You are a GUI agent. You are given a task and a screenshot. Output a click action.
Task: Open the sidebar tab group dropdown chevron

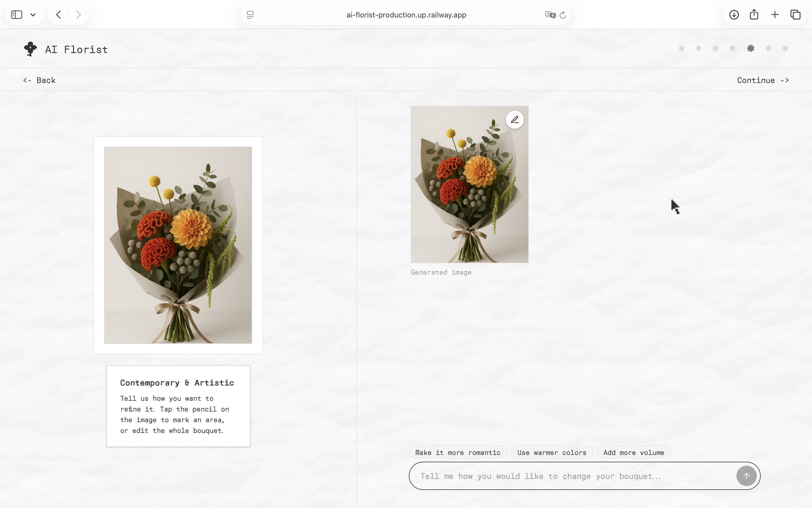pos(33,15)
